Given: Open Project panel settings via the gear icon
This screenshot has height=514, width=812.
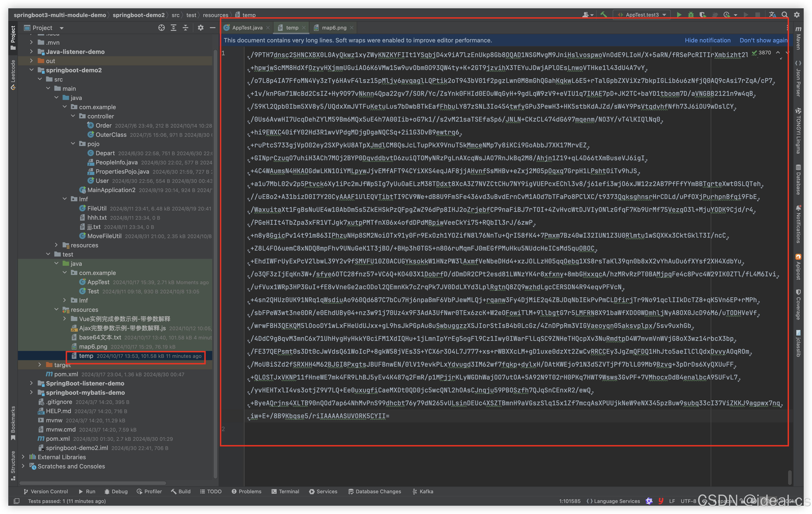Looking at the screenshot, I should point(201,28).
